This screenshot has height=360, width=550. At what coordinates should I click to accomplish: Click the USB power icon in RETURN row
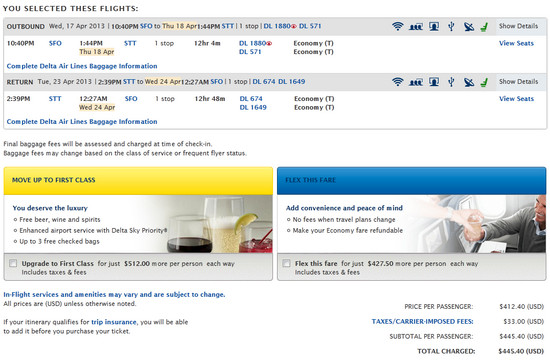tap(451, 82)
